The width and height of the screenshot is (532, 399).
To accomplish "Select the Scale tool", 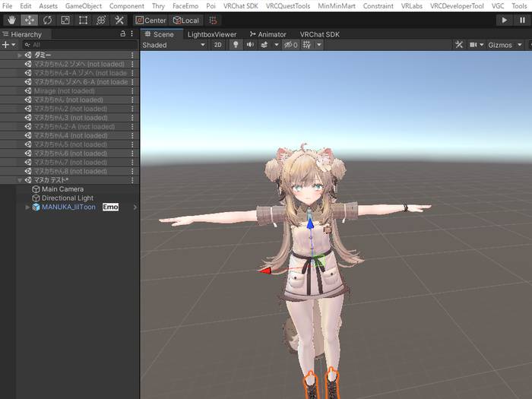I will point(65,21).
